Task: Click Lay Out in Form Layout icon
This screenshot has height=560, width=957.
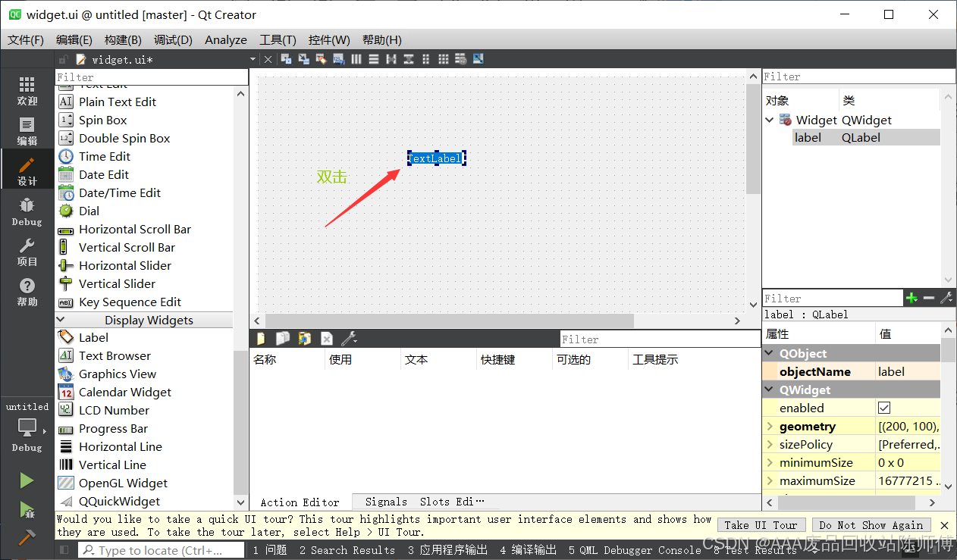Action: point(426,59)
